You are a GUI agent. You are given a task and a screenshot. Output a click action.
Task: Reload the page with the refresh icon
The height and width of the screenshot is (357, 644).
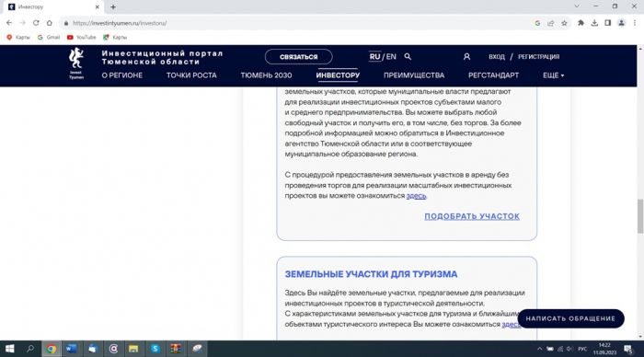(x=36, y=23)
